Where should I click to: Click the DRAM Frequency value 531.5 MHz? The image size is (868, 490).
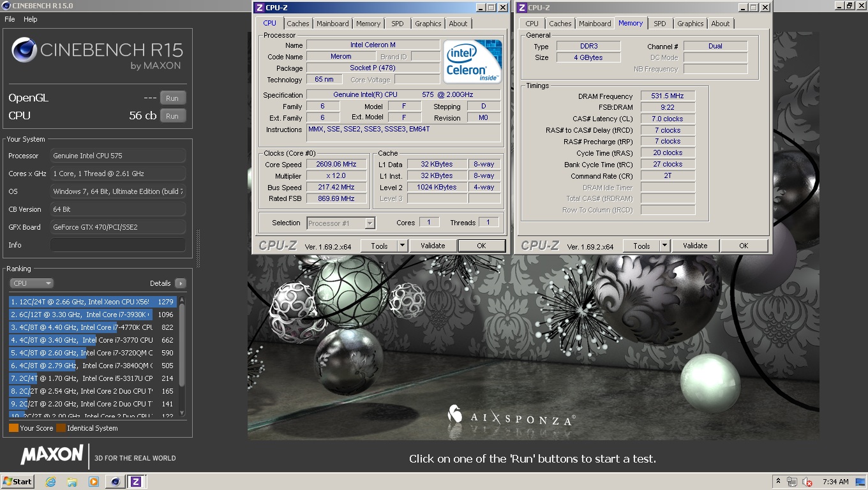point(668,96)
